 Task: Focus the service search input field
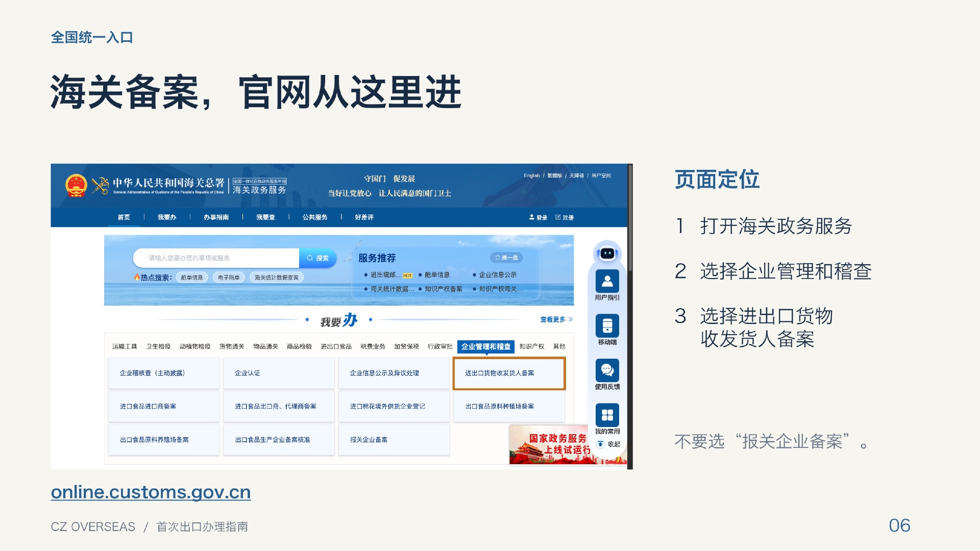[x=216, y=258]
